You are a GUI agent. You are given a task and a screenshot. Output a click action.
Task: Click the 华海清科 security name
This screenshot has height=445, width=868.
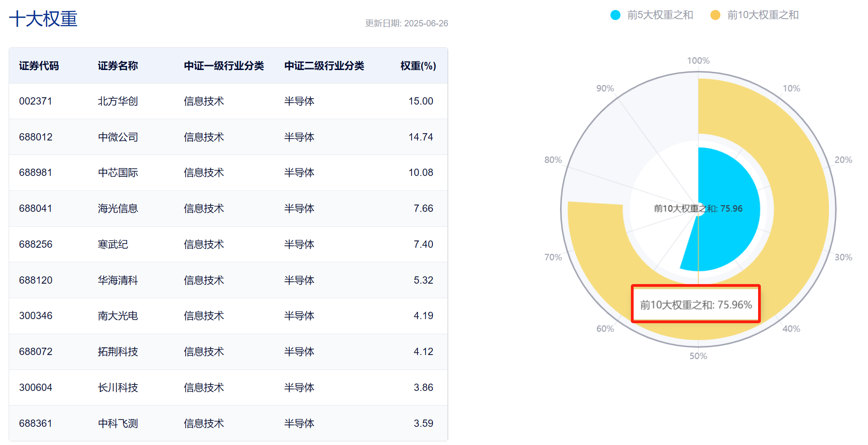coord(118,280)
